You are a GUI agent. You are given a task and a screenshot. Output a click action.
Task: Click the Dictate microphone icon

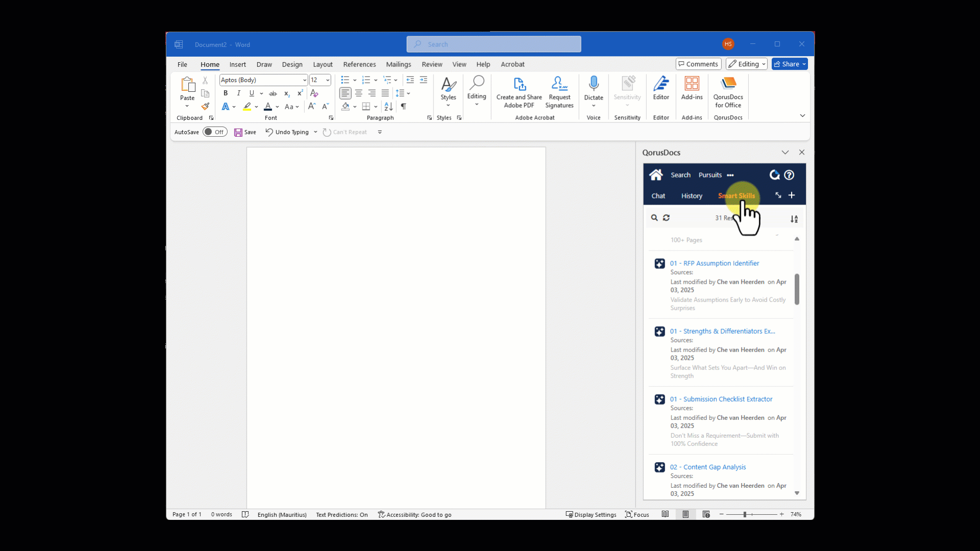[594, 84]
